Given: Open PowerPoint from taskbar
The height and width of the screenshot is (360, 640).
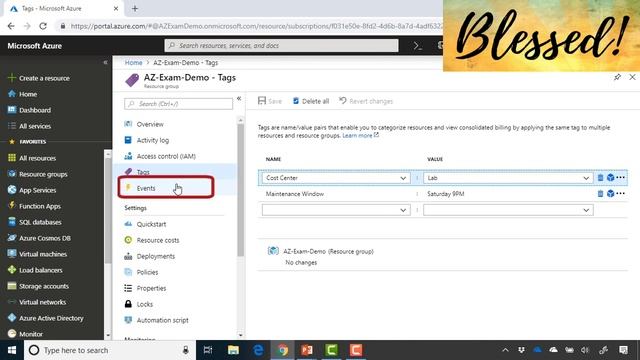Looking at the screenshot, I should (x=307, y=350).
